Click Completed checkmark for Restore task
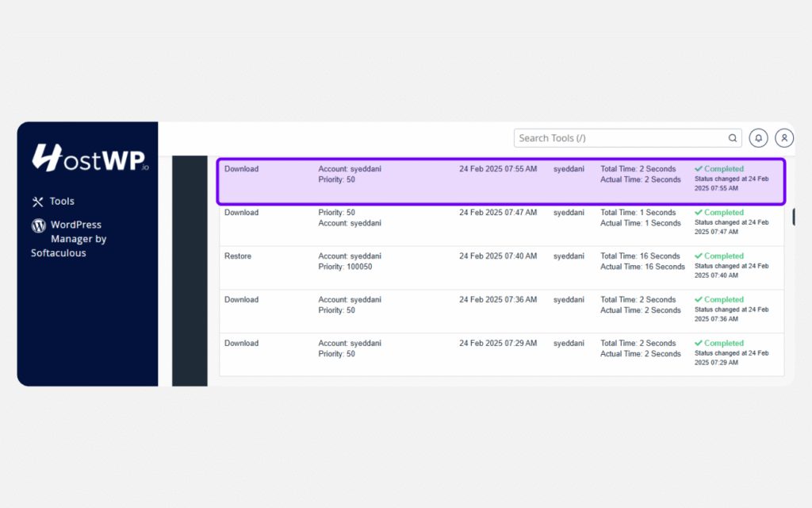 coord(699,256)
